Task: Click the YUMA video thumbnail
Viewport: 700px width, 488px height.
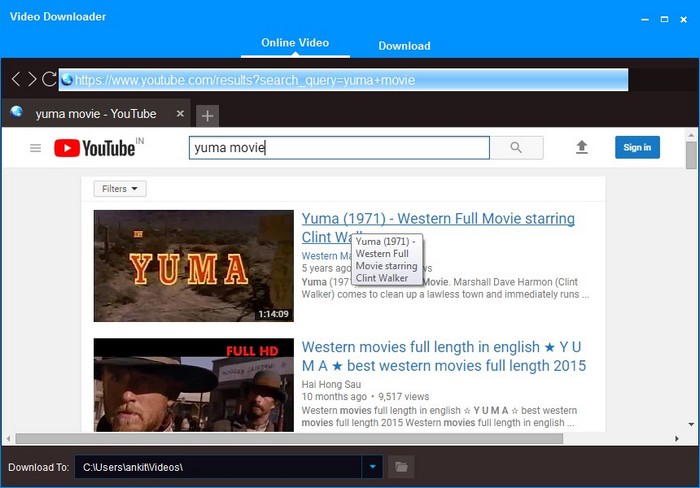Action: point(193,266)
